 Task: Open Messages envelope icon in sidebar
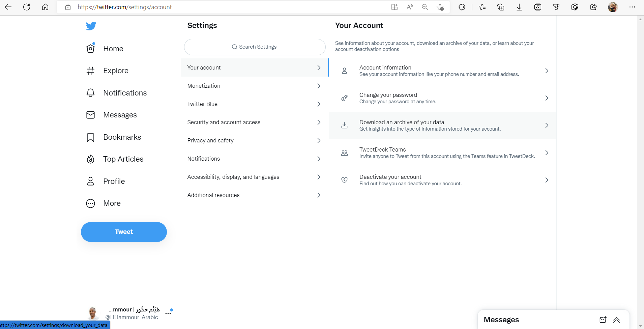[90, 115]
